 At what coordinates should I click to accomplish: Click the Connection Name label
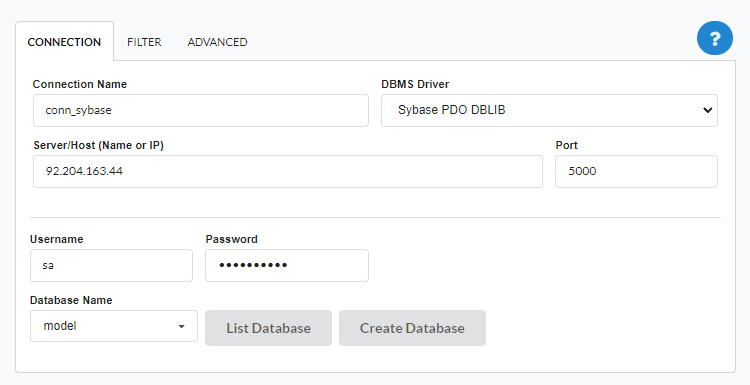[x=80, y=84]
